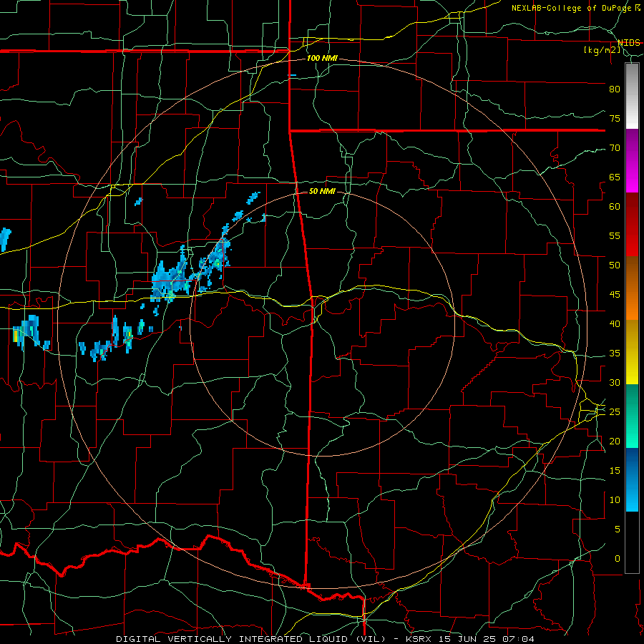Click the scale value 65
The width and height of the screenshot is (644, 644).
point(615,177)
